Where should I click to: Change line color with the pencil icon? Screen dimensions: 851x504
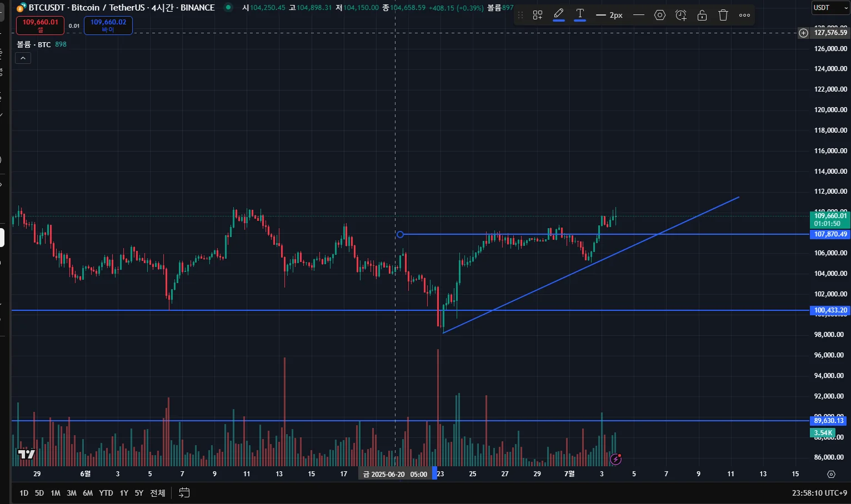point(559,15)
